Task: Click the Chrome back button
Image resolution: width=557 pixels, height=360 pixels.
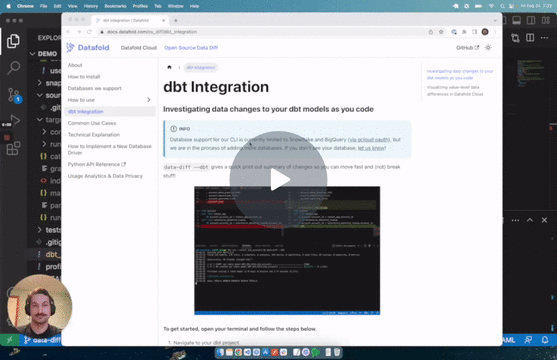Action: click(69, 32)
